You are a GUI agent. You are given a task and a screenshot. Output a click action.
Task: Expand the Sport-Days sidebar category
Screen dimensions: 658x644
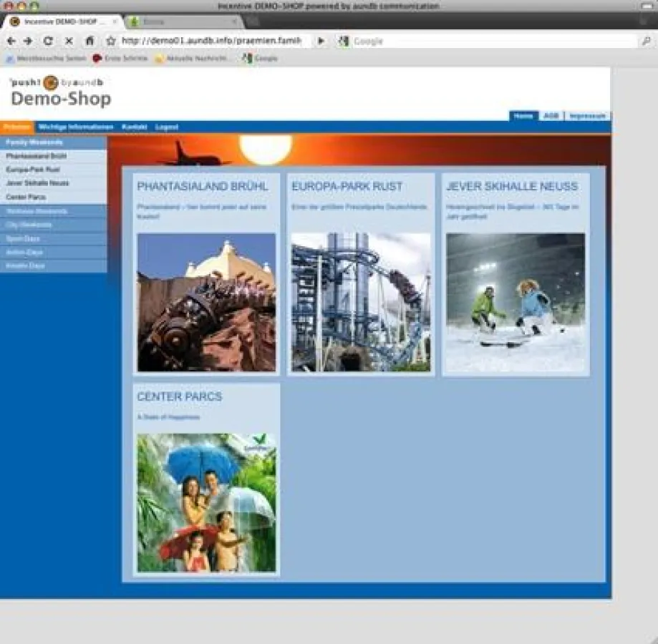click(24, 238)
